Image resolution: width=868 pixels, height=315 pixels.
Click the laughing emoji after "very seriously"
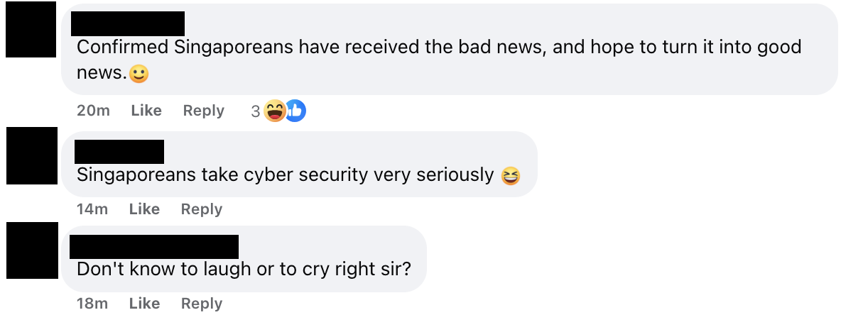pos(510,175)
